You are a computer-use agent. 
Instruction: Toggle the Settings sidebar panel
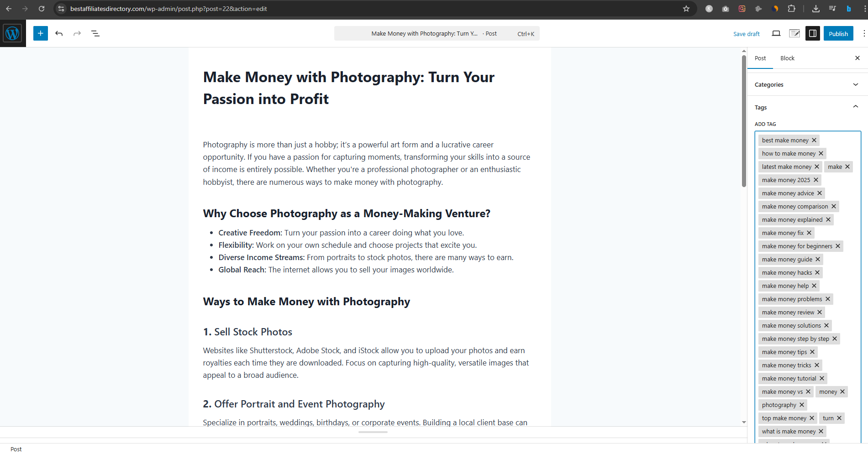813,33
